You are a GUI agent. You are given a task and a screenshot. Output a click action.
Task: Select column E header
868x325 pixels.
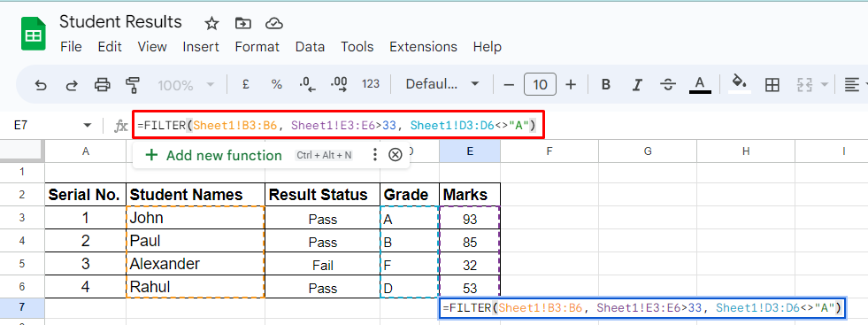click(470, 151)
